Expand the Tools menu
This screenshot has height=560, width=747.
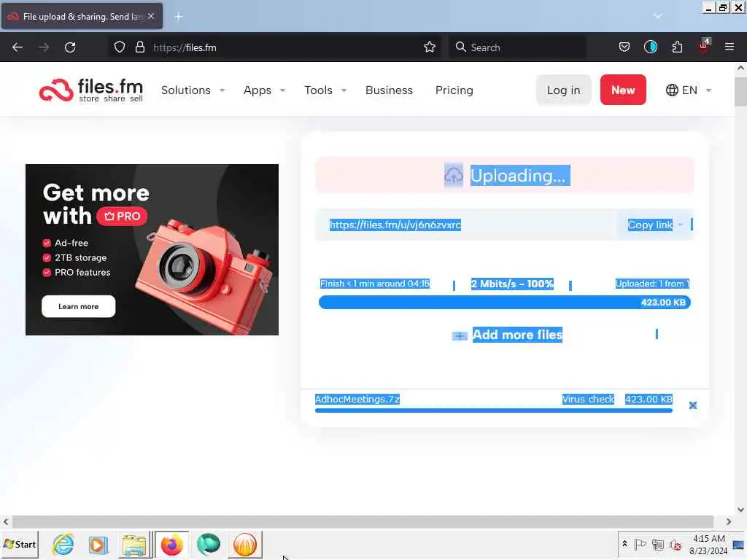(325, 90)
